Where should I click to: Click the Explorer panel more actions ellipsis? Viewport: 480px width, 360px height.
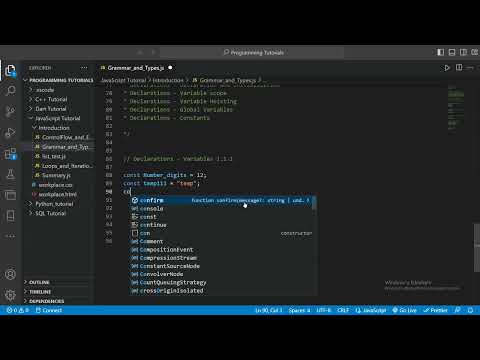(x=84, y=68)
